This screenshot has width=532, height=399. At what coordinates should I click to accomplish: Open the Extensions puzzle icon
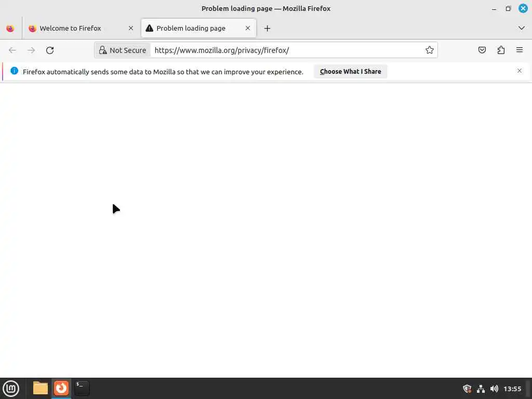pyautogui.click(x=501, y=50)
